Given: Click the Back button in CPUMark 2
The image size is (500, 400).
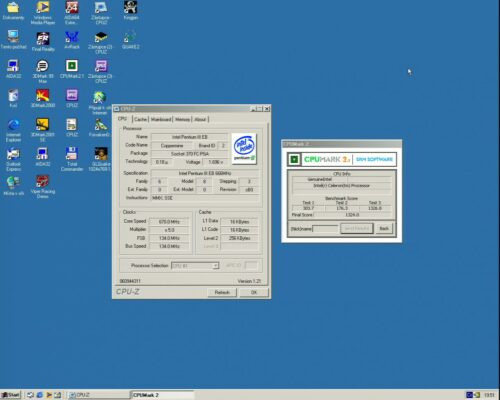Looking at the screenshot, I should 384,228.
